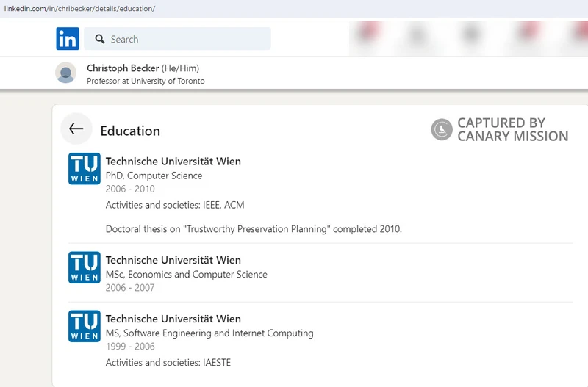Viewport: 588px width, 387px height.
Task: Click the LinkedIn home logo
Action: pyautogui.click(x=68, y=39)
